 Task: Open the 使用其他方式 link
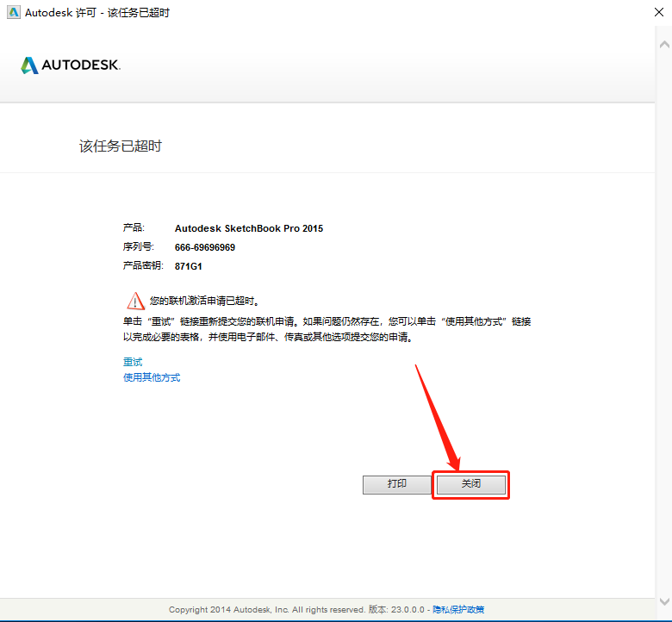152,377
